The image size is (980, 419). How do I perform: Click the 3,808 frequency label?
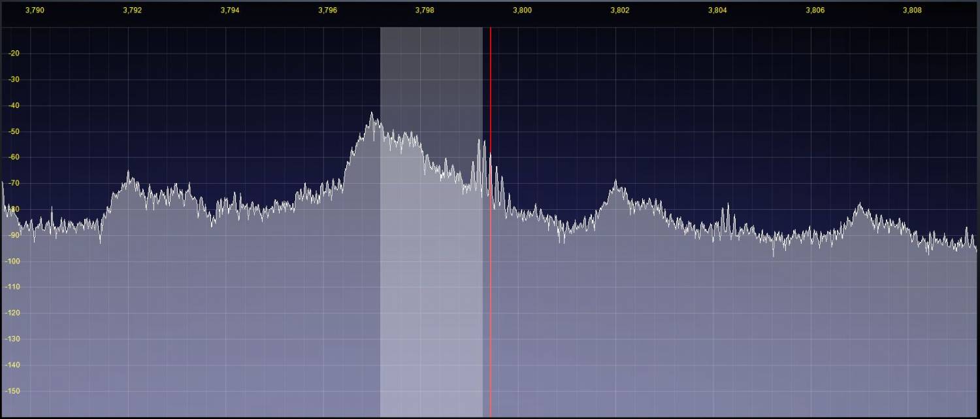912,10
